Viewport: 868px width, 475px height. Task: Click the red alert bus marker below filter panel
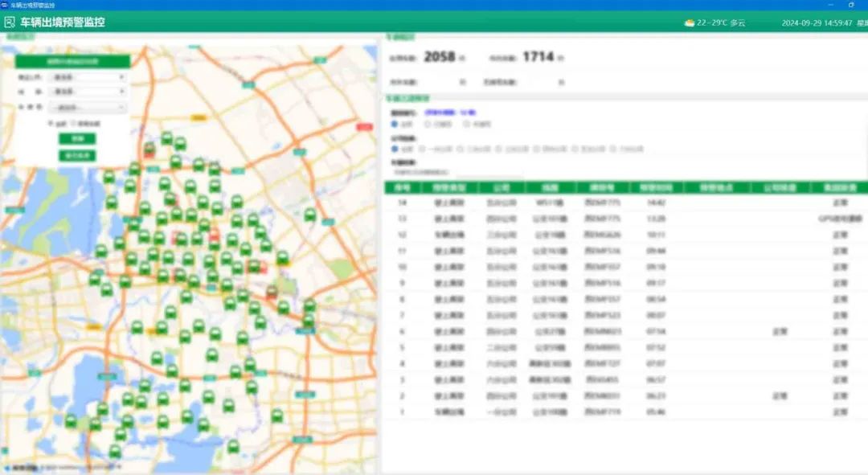coord(149,149)
